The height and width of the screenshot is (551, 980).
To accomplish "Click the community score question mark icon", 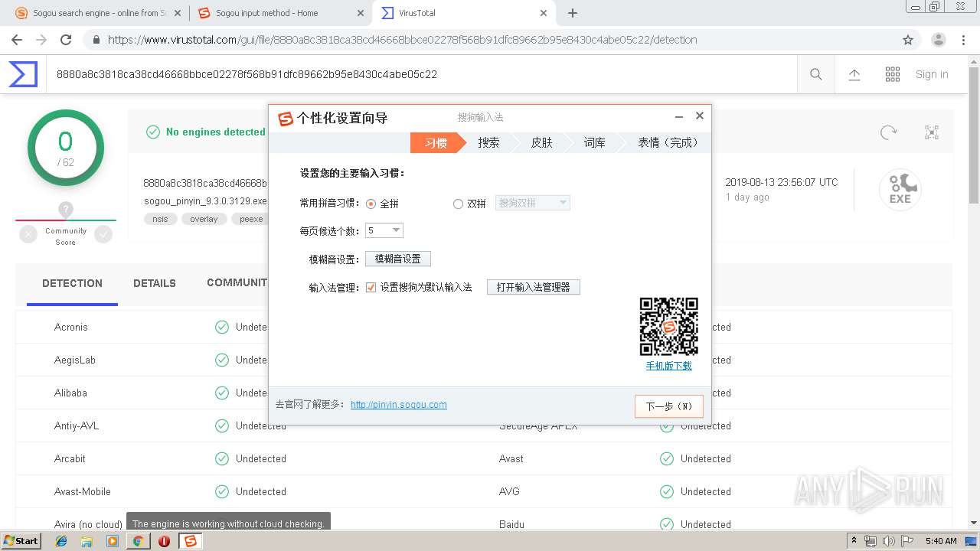I will tap(66, 210).
